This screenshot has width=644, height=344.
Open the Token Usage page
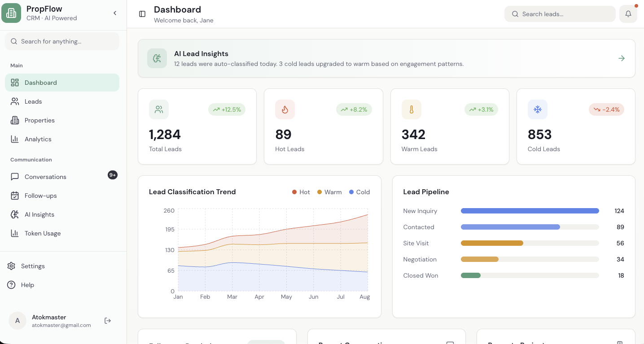click(x=62, y=233)
